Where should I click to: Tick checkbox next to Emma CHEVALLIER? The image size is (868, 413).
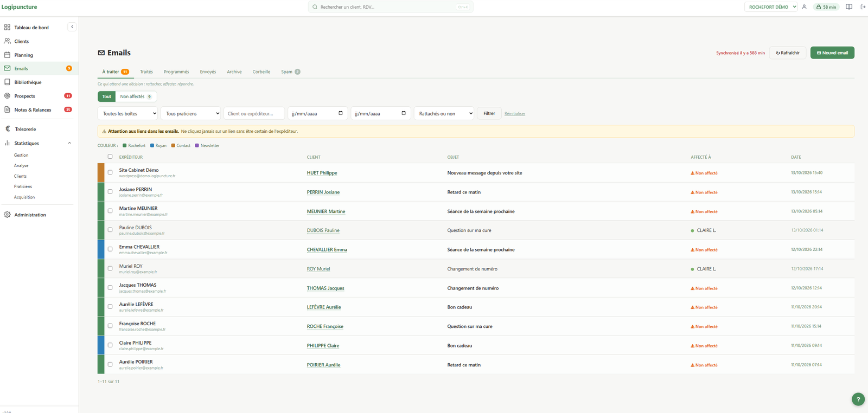coord(110,249)
